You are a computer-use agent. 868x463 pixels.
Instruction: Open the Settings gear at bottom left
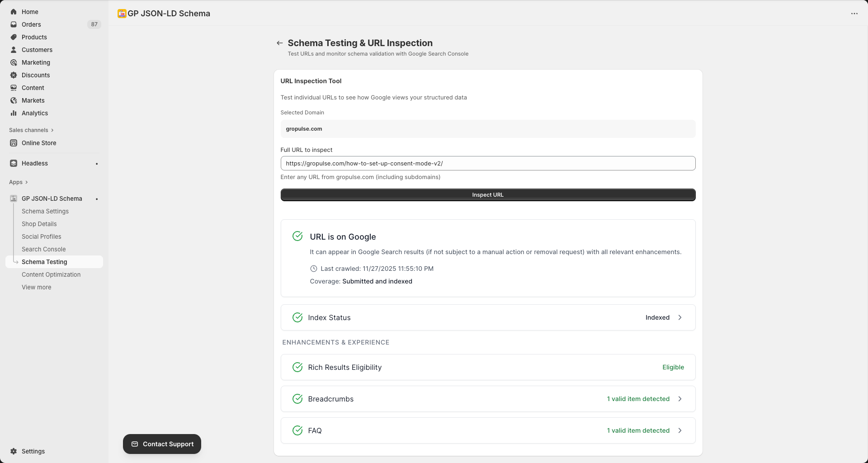(14, 451)
